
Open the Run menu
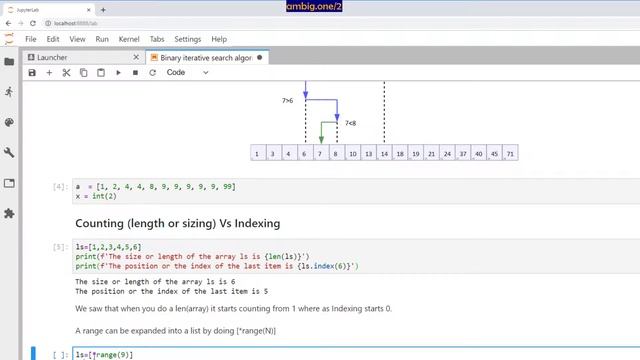tap(102, 39)
